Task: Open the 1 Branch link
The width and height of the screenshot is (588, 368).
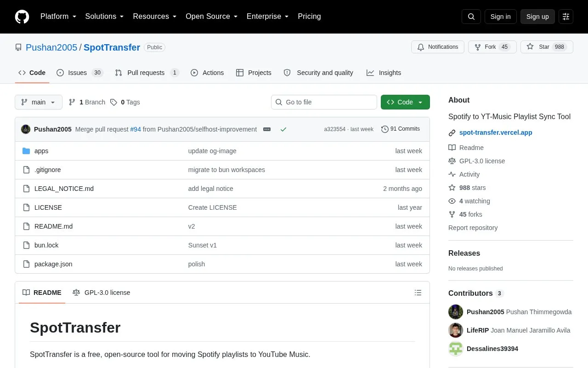Action: click(87, 102)
